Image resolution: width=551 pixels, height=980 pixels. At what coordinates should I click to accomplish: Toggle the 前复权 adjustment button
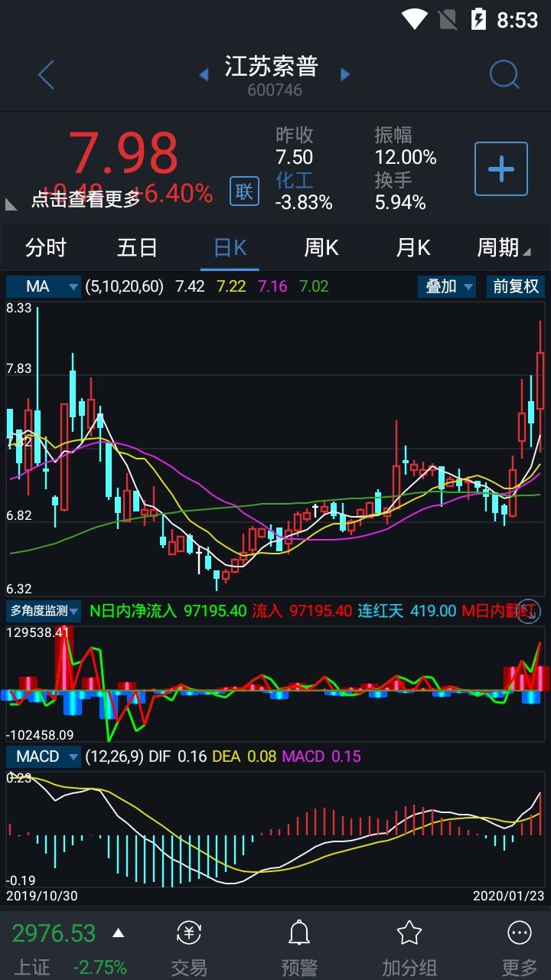pyautogui.click(x=516, y=286)
